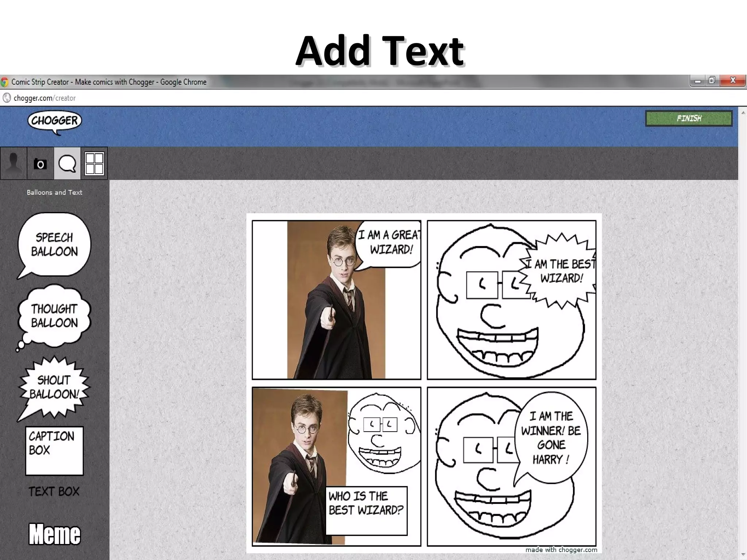Open the panel layout grid tab

[x=94, y=163]
